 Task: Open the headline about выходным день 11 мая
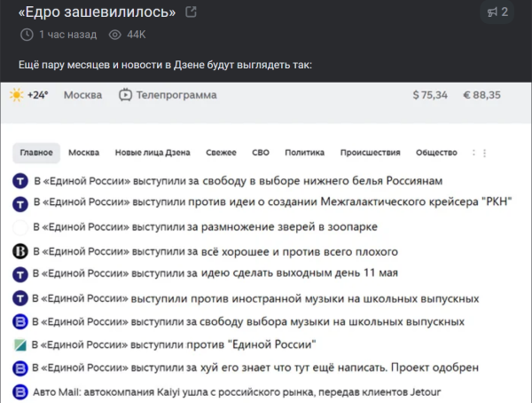pyautogui.click(x=215, y=273)
